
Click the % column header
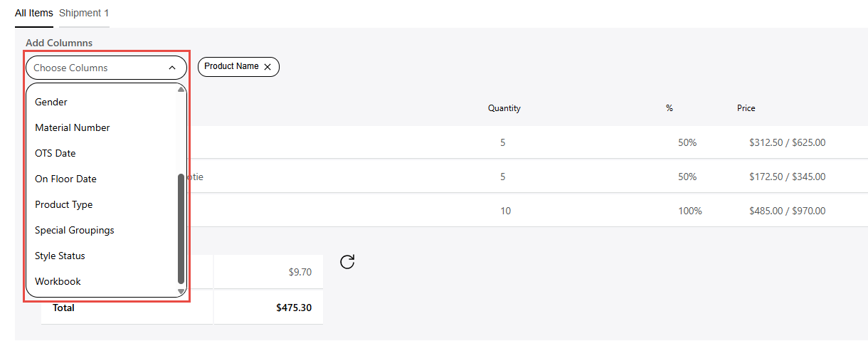(669, 108)
